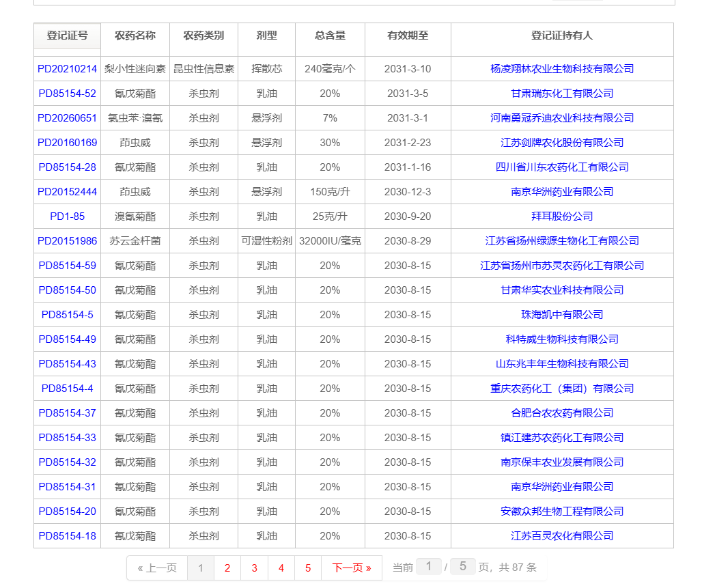Open registration record PD85154-52
The width and height of the screenshot is (702, 588).
[66, 94]
